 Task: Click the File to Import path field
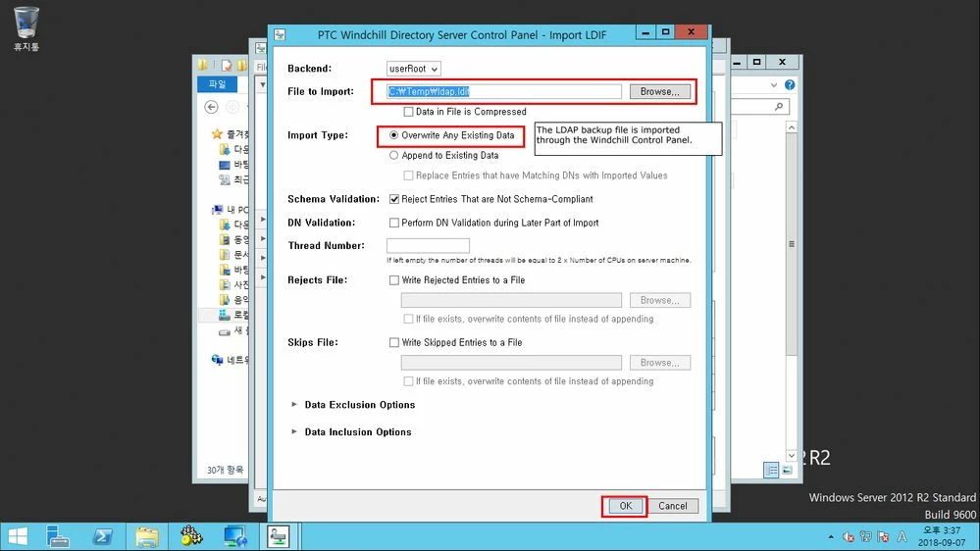tap(504, 91)
